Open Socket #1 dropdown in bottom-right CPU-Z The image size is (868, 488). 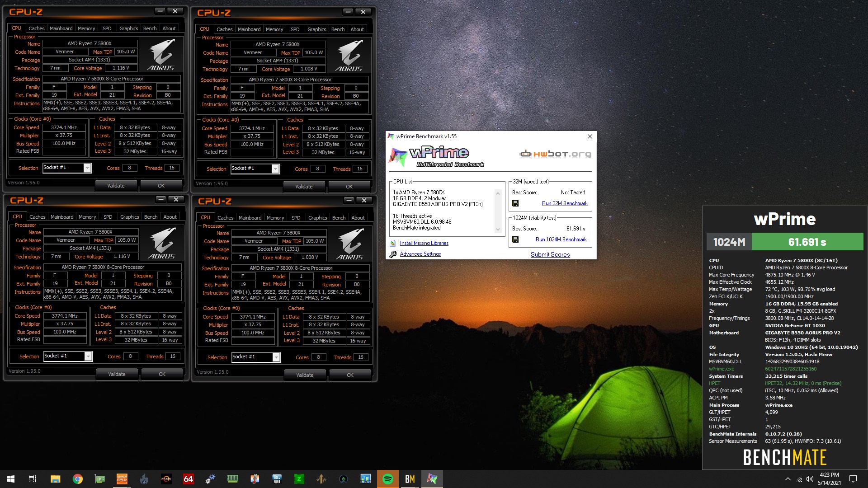(x=276, y=357)
